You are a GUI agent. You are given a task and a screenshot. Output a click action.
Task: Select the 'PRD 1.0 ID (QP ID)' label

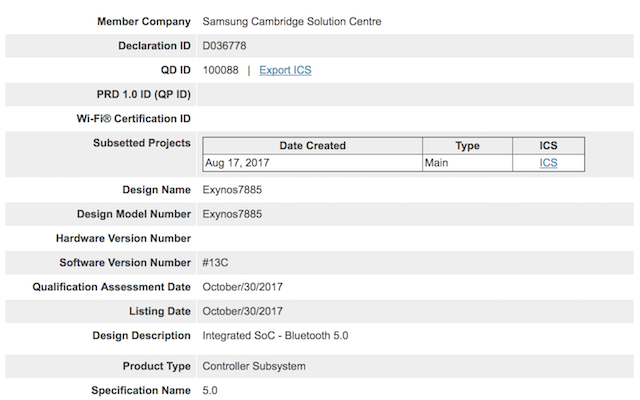[144, 94]
